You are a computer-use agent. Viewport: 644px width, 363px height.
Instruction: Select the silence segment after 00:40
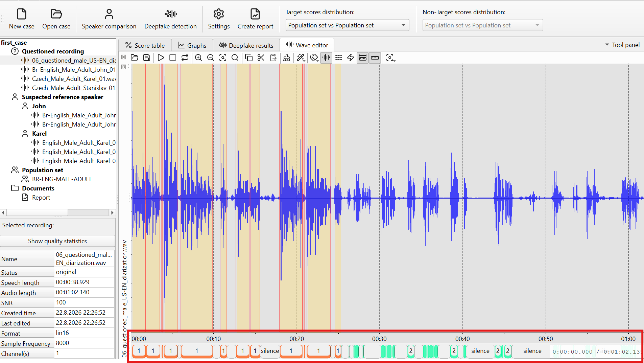(x=480, y=351)
